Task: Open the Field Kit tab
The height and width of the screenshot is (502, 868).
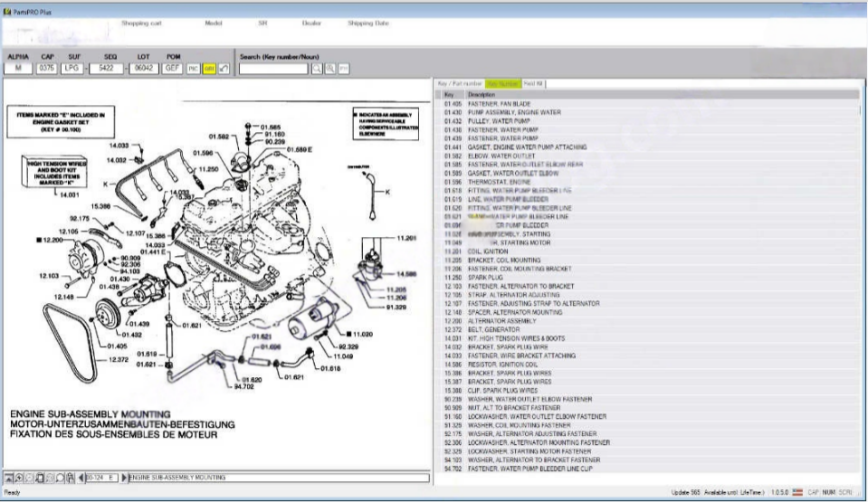Action: point(533,83)
